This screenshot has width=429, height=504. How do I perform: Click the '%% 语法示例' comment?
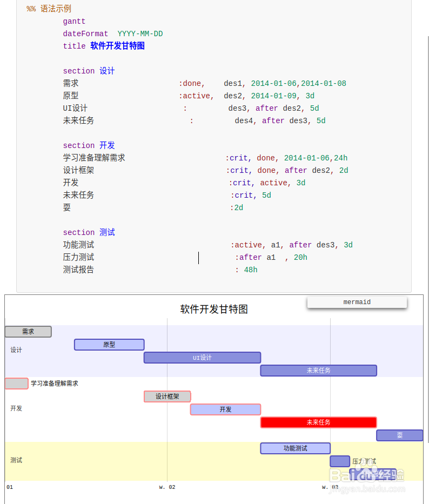(49, 9)
